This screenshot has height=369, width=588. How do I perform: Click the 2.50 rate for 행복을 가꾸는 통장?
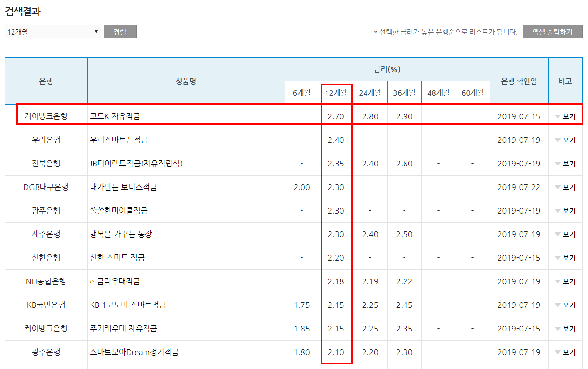point(405,234)
